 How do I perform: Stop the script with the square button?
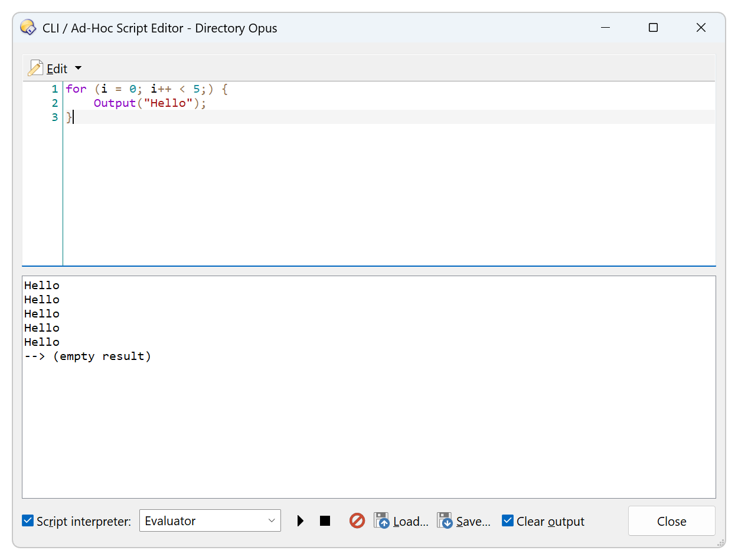(x=325, y=521)
